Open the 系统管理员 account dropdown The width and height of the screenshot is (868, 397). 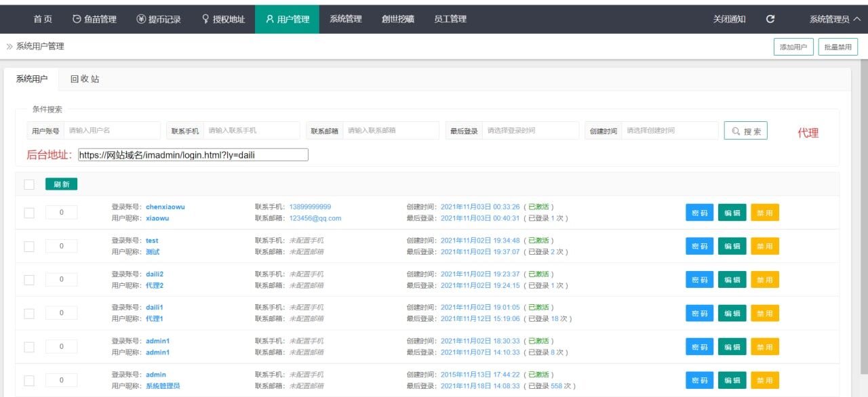tap(835, 19)
